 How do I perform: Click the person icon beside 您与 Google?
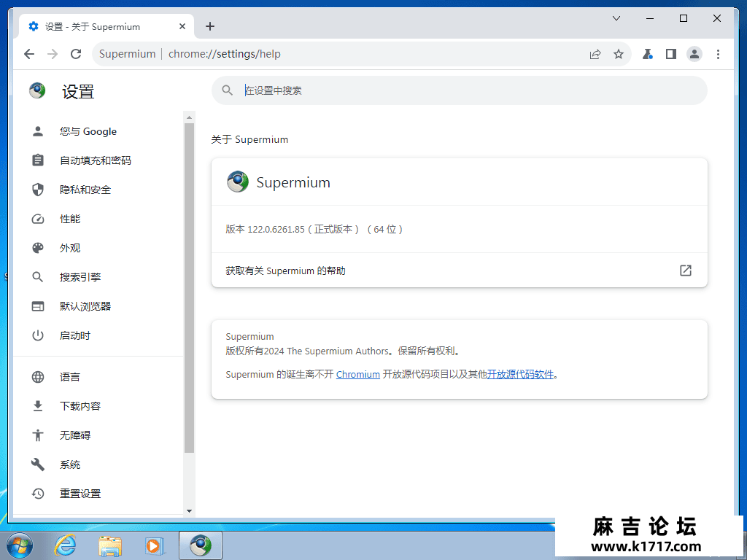(38, 131)
